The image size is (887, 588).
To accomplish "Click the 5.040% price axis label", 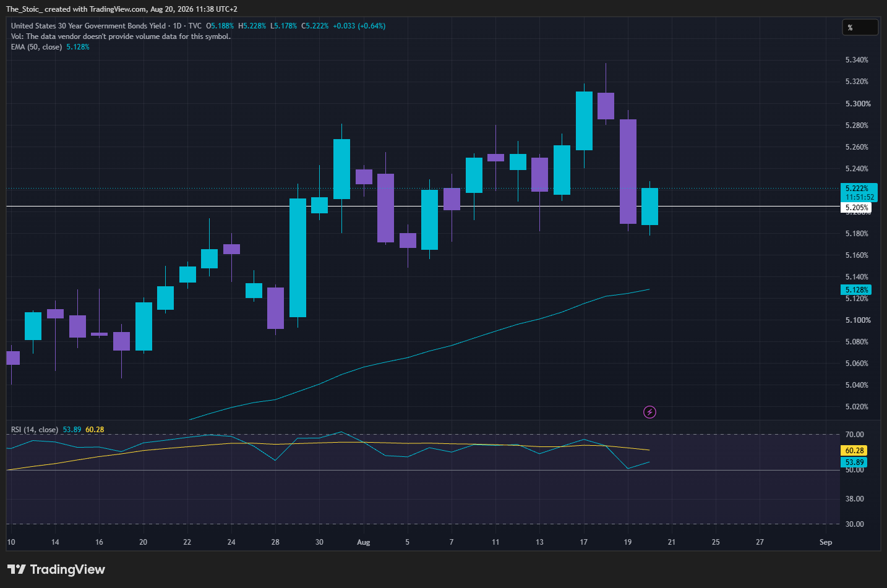I will click(857, 385).
